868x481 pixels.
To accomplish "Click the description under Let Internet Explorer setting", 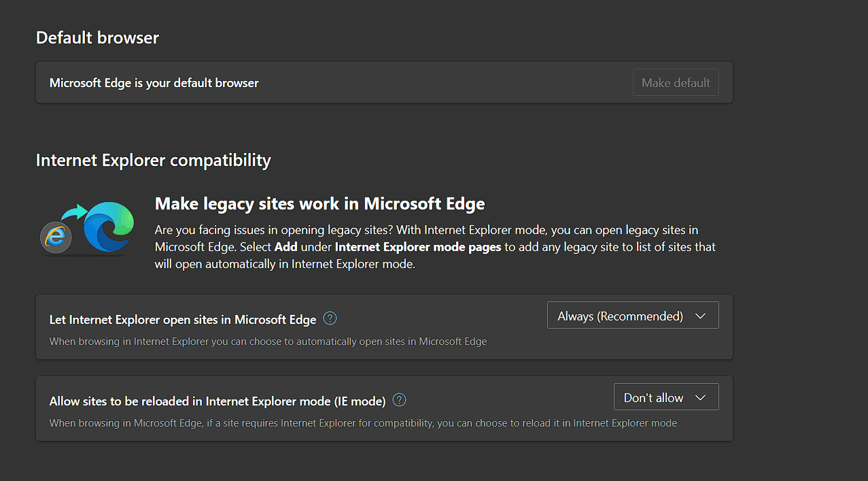I will pos(268,342).
